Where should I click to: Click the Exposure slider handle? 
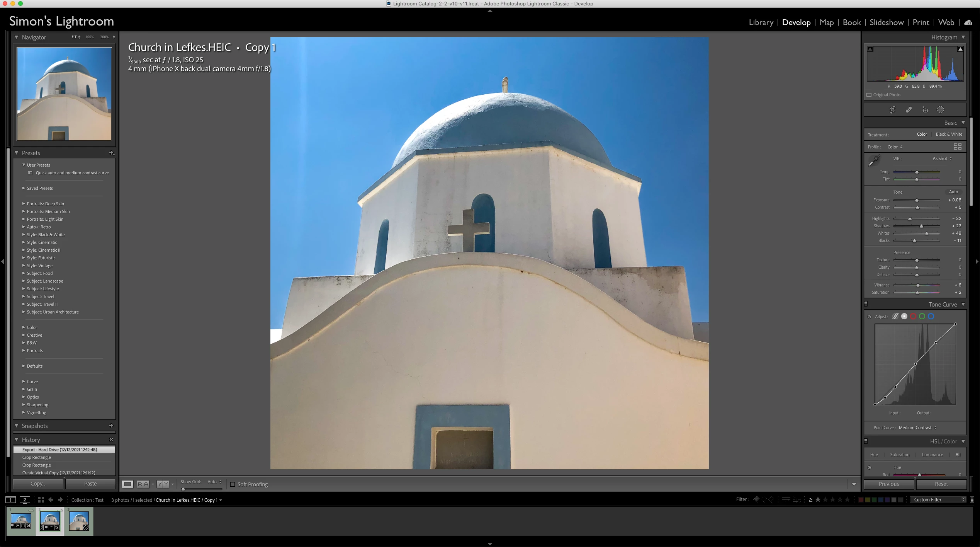(917, 200)
